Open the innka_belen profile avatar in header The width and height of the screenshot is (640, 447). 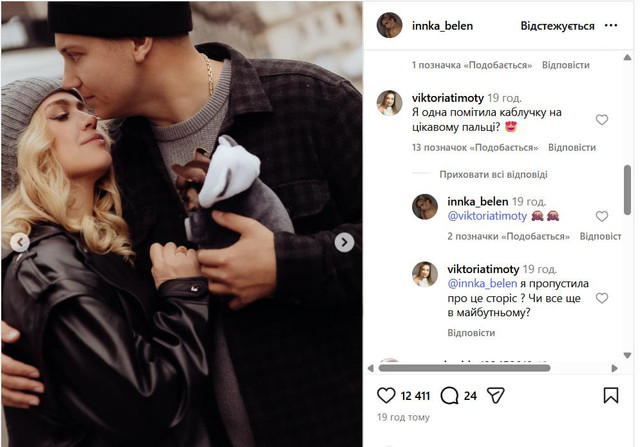pos(389,25)
